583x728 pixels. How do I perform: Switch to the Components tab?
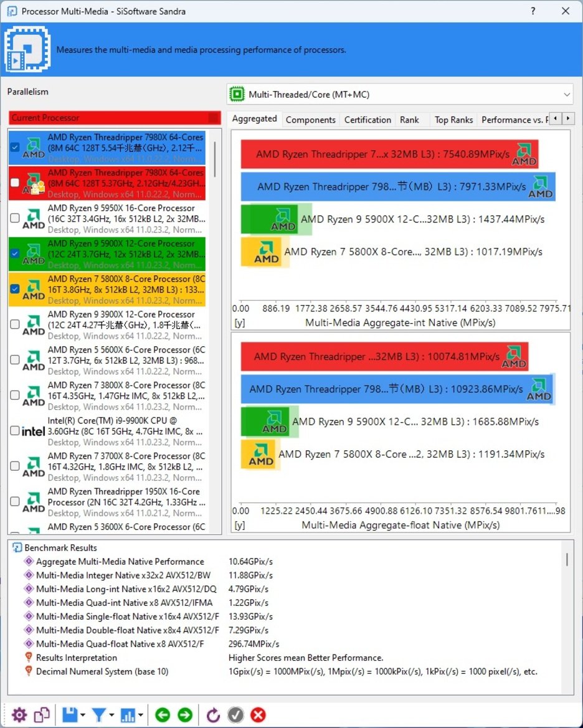click(311, 120)
